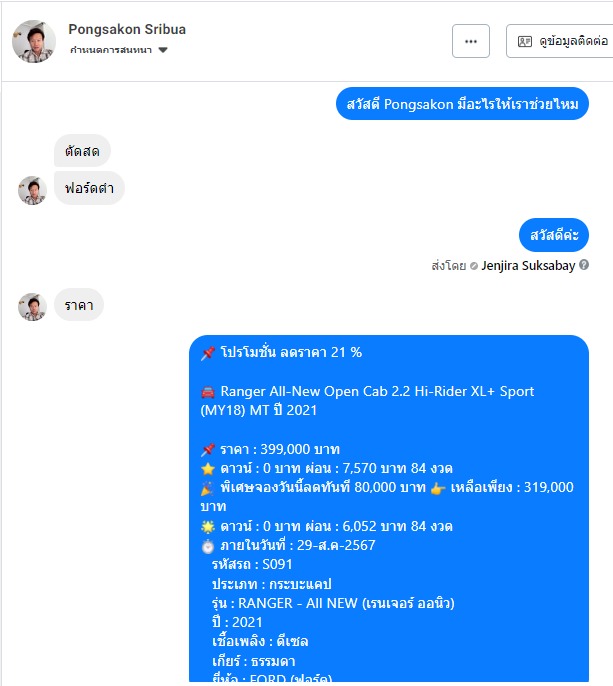Click the avatar beside the ราคา message
This screenshot has height=686, width=613.
click(32, 307)
